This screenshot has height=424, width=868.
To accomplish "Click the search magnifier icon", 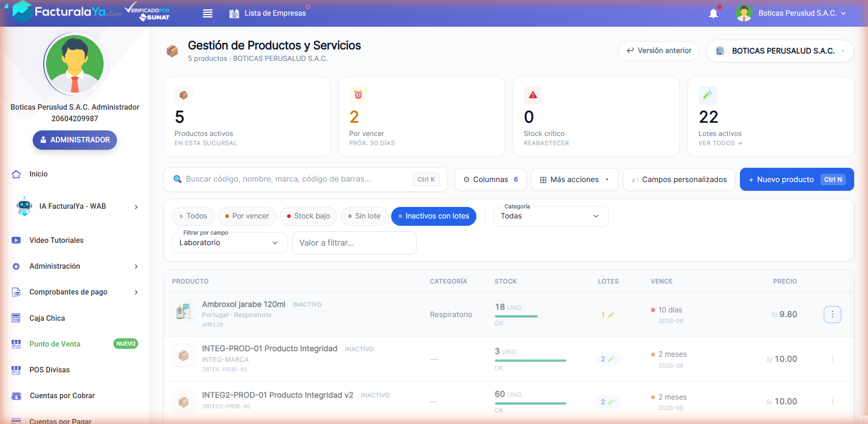I will coord(177,179).
